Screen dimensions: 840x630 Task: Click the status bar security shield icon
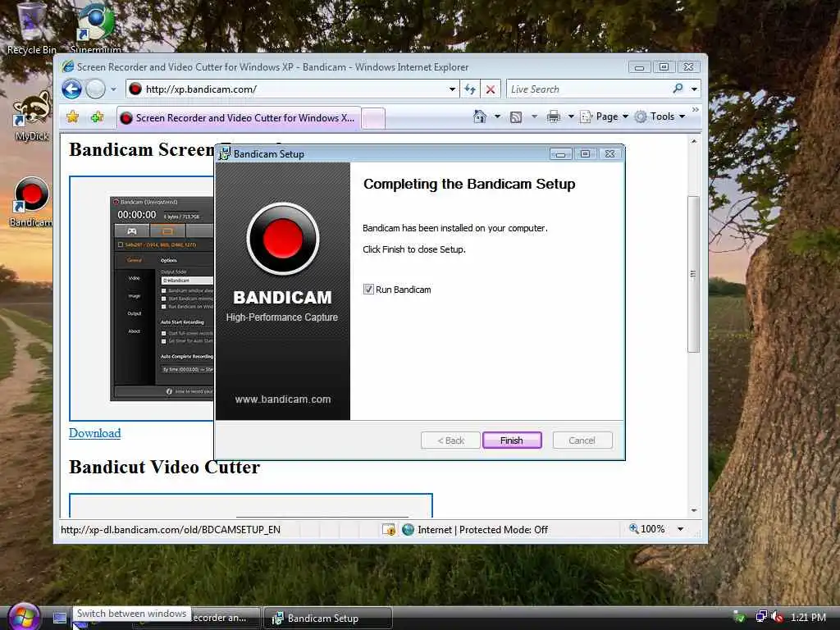(x=388, y=530)
